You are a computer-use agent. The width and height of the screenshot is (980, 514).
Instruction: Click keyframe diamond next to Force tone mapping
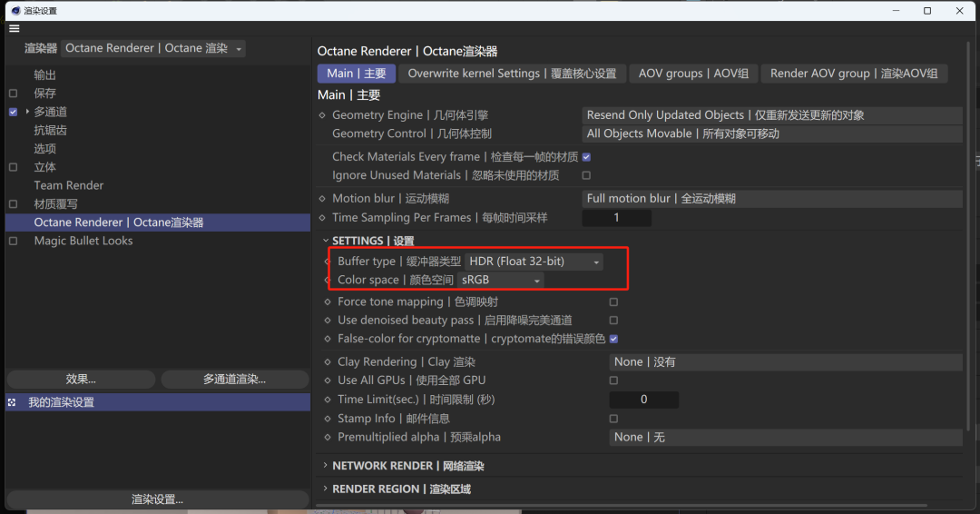[328, 301]
